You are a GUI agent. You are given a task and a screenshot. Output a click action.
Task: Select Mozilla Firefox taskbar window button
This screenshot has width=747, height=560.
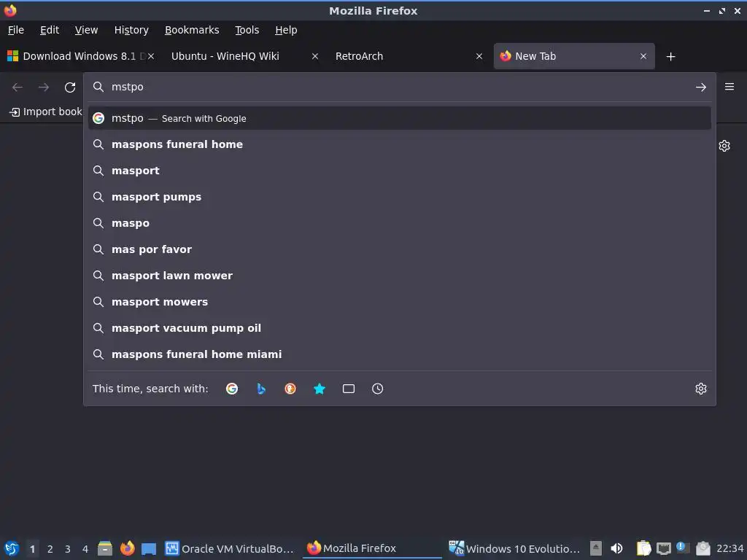tap(372, 548)
